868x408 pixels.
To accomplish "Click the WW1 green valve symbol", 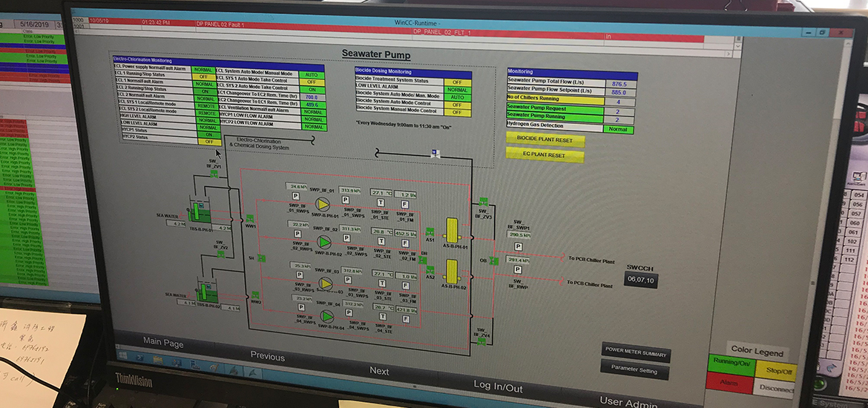I will pos(249,219).
